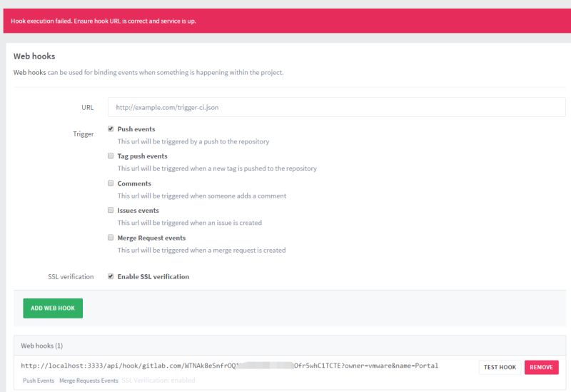Click the URL field label
571x392 pixels.
click(87, 108)
